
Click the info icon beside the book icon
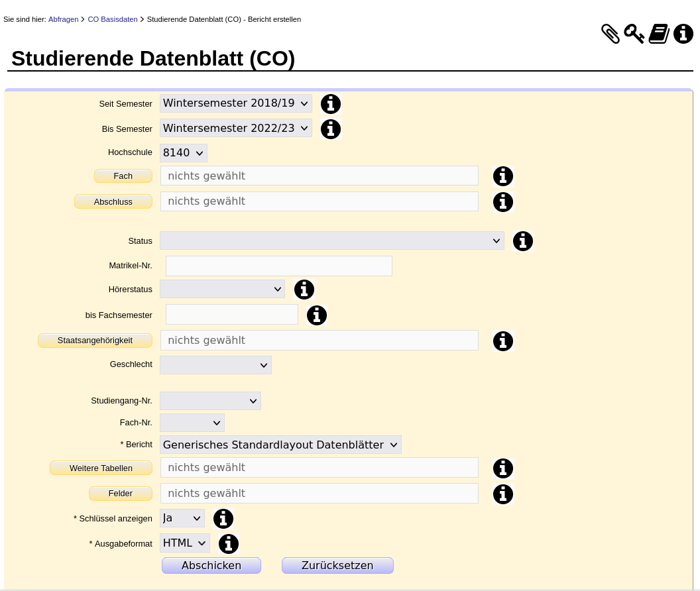tap(683, 34)
